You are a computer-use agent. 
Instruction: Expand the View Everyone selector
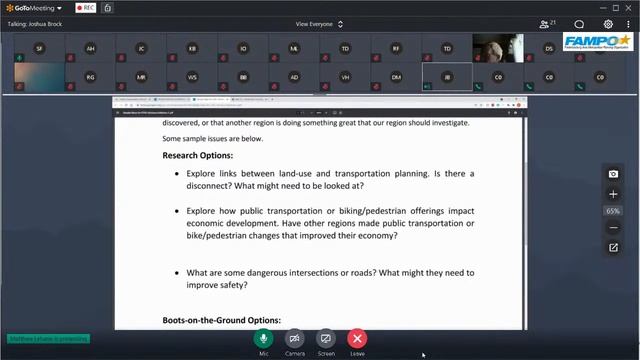pyautogui.click(x=319, y=24)
